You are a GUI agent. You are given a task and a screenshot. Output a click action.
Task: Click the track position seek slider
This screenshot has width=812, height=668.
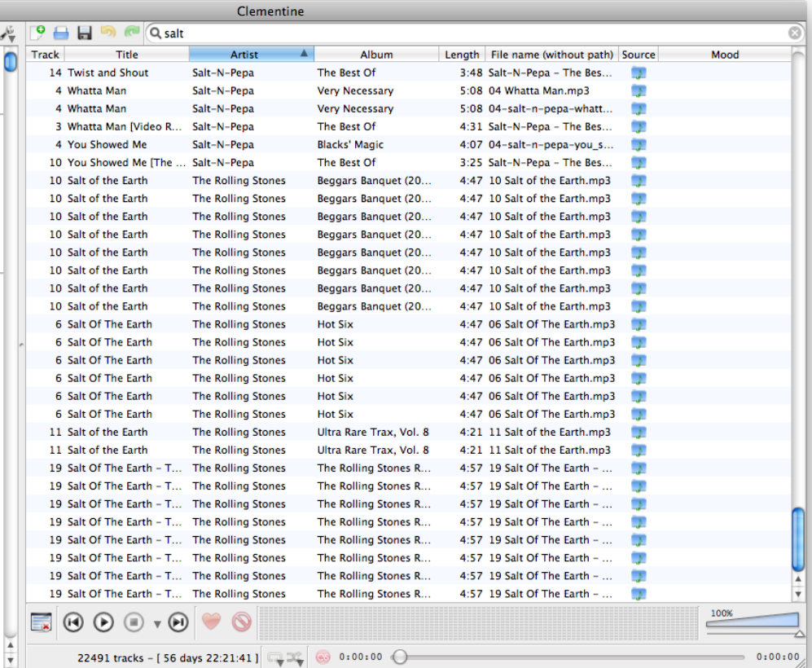click(568, 657)
